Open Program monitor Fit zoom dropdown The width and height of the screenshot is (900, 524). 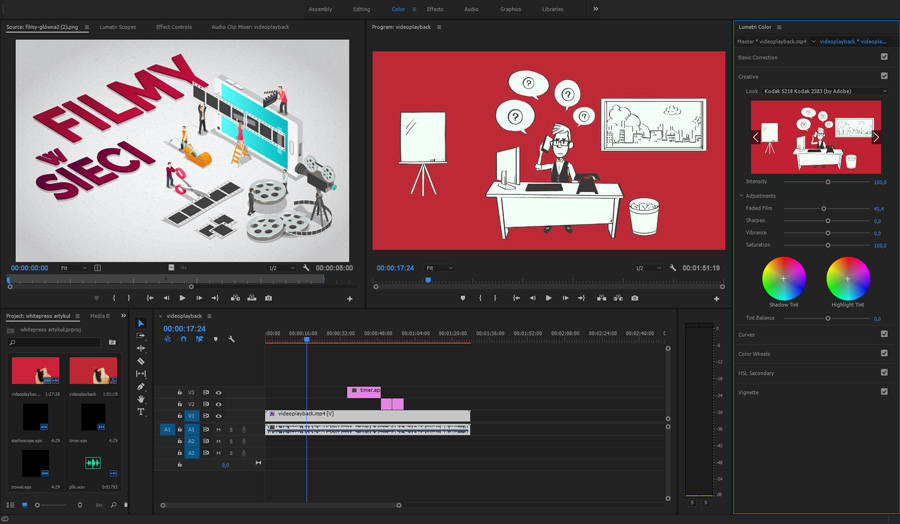point(439,268)
